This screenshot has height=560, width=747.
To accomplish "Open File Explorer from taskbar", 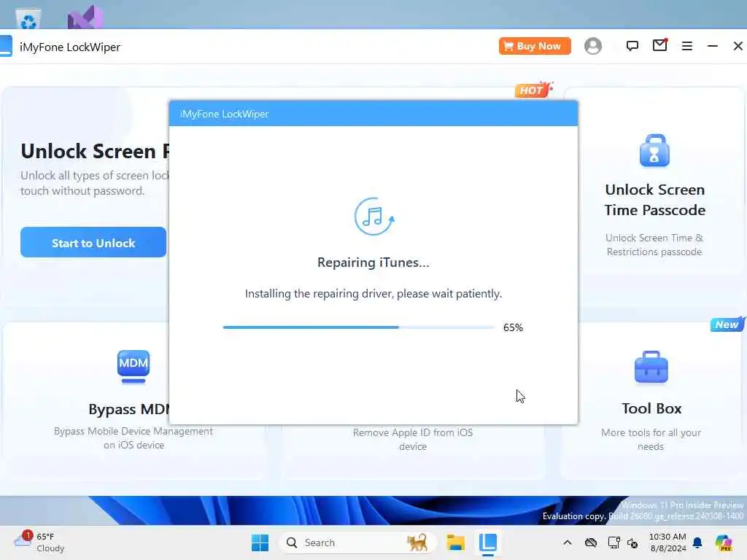I will coord(455,542).
